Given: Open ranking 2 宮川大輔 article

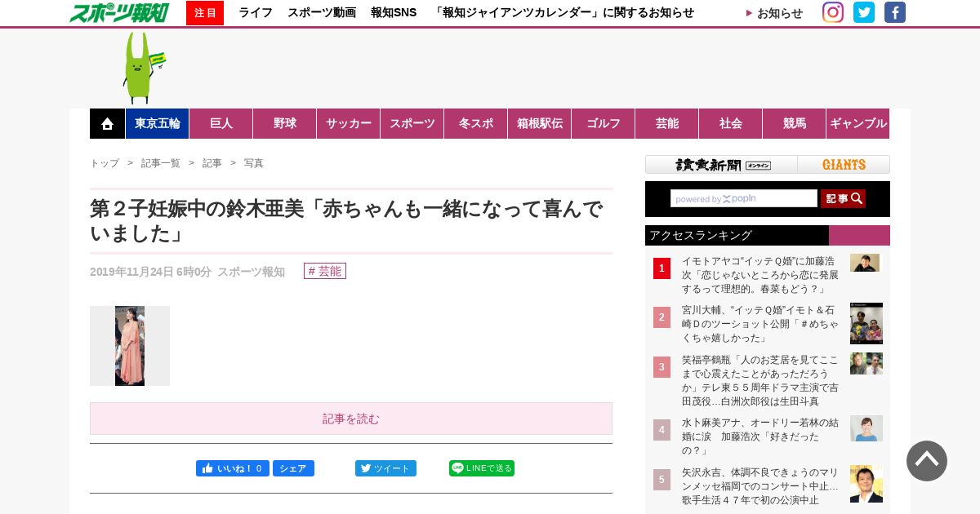Looking at the screenshot, I should pyautogui.click(x=760, y=324).
